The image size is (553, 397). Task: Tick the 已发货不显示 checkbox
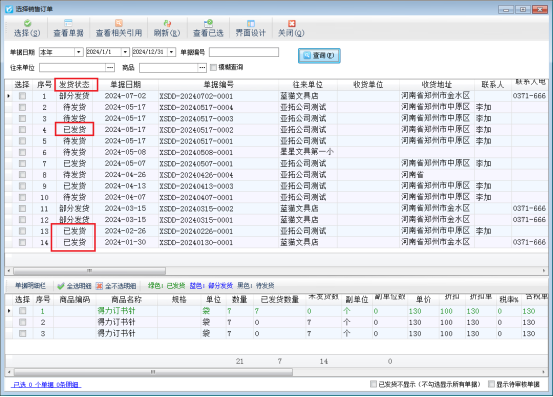[373, 384]
